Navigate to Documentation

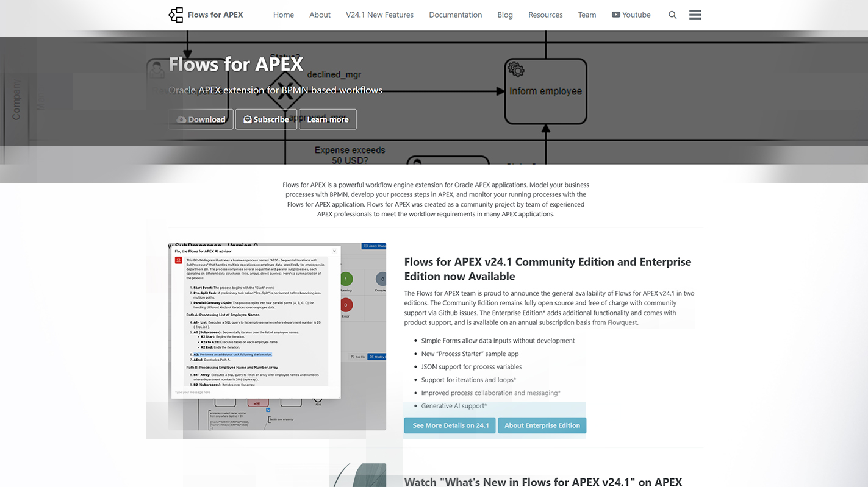tap(455, 15)
